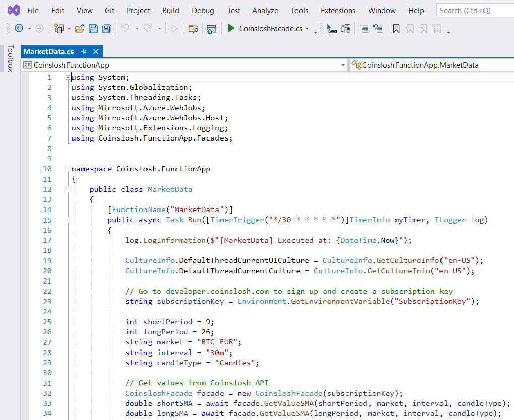Image resolution: width=514 pixels, height=420 pixels.
Task: Click line number 17 in the margin
Action: (x=47, y=240)
